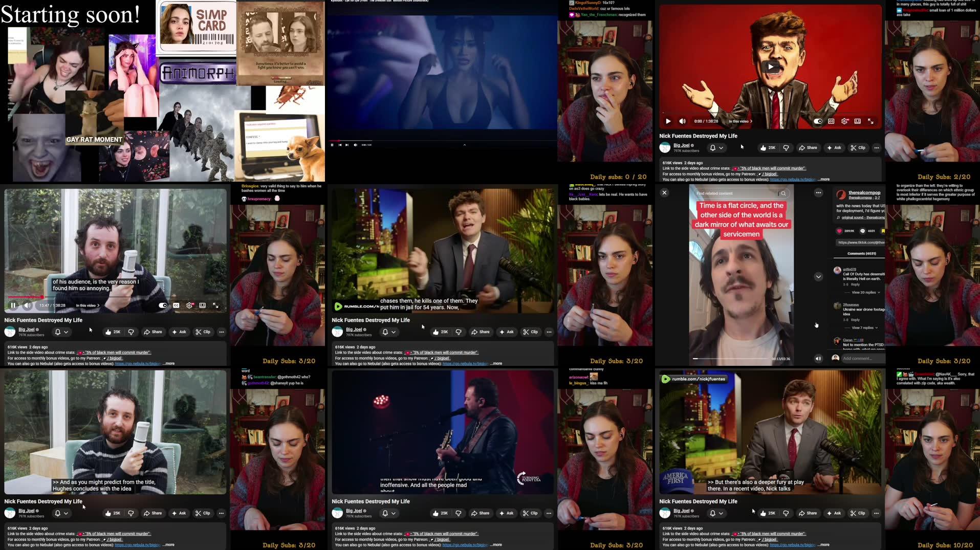The width and height of the screenshot is (980, 550).
Task: Expand the description with ...more
Action: coord(169,363)
